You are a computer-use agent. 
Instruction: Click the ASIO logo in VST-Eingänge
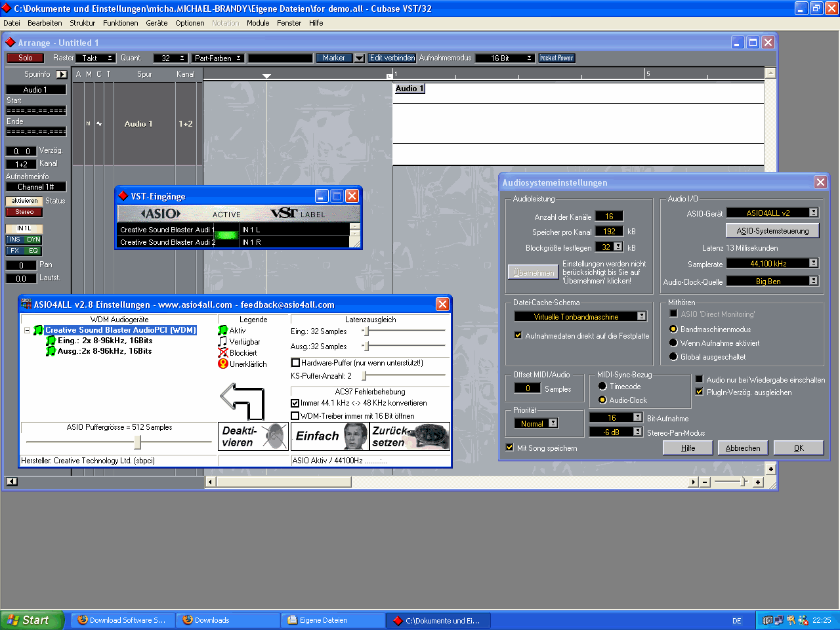[x=161, y=214]
